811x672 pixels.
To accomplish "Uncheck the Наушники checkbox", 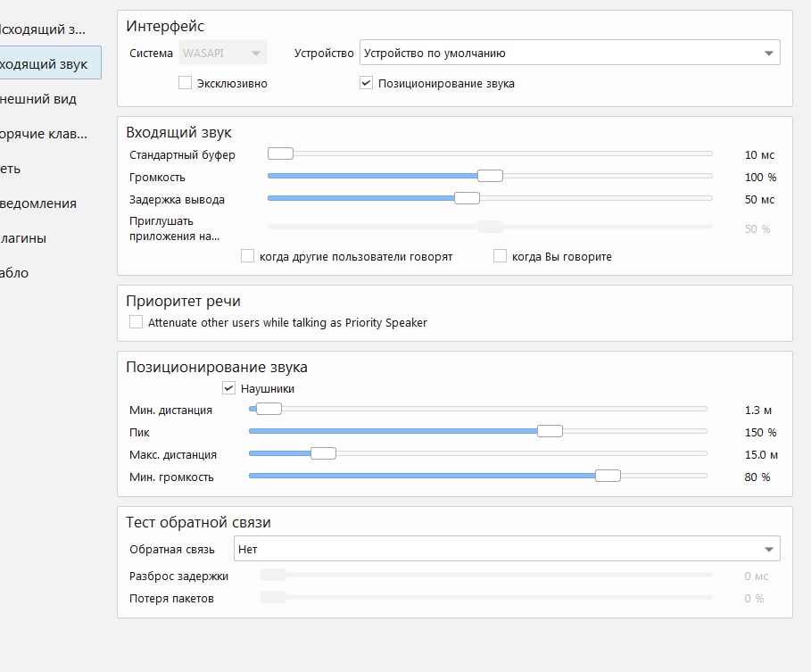I will 229,388.
